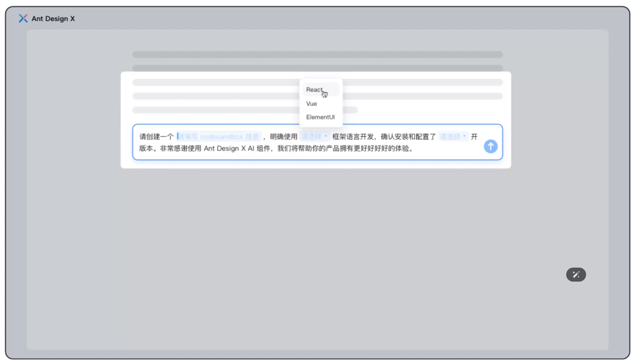
Task: Open the framework 请选择 dropdown before 框架语言开发
Action: 315,136
